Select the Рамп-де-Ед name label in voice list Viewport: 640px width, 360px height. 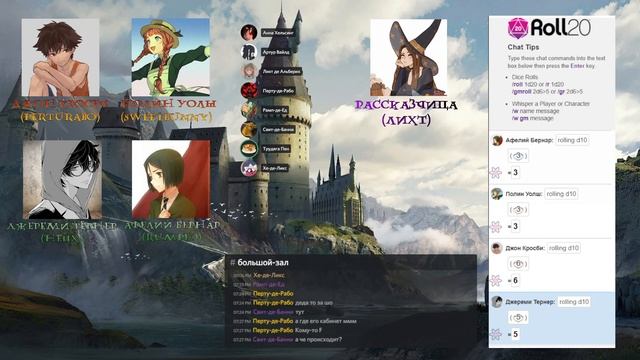(x=275, y=110)
